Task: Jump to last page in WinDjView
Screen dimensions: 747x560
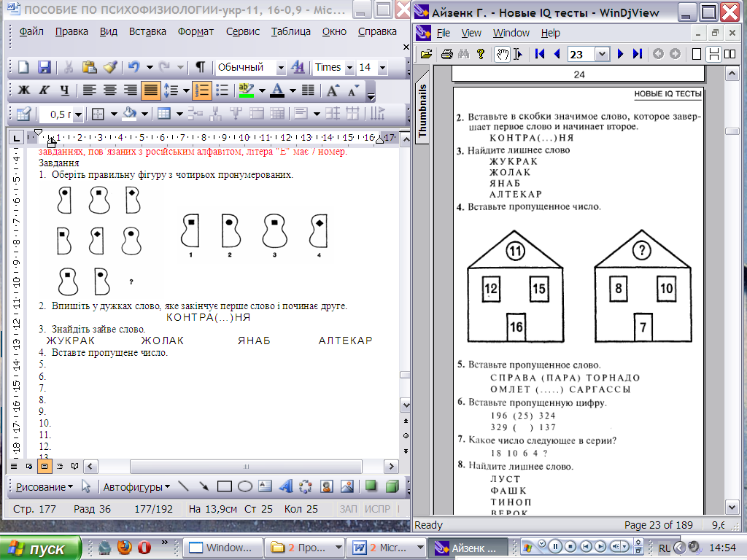Action: click(638, 54)
